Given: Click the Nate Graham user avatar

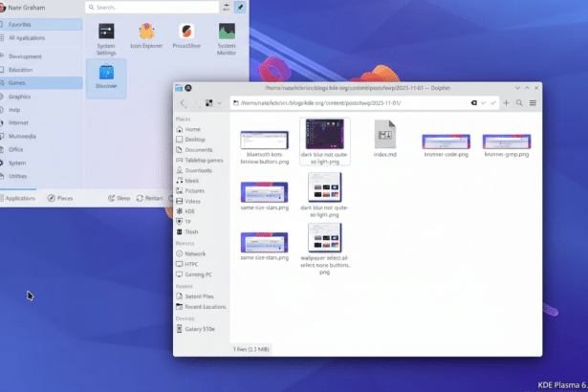Looking at the screenshot, I should [x=2, y=8].
